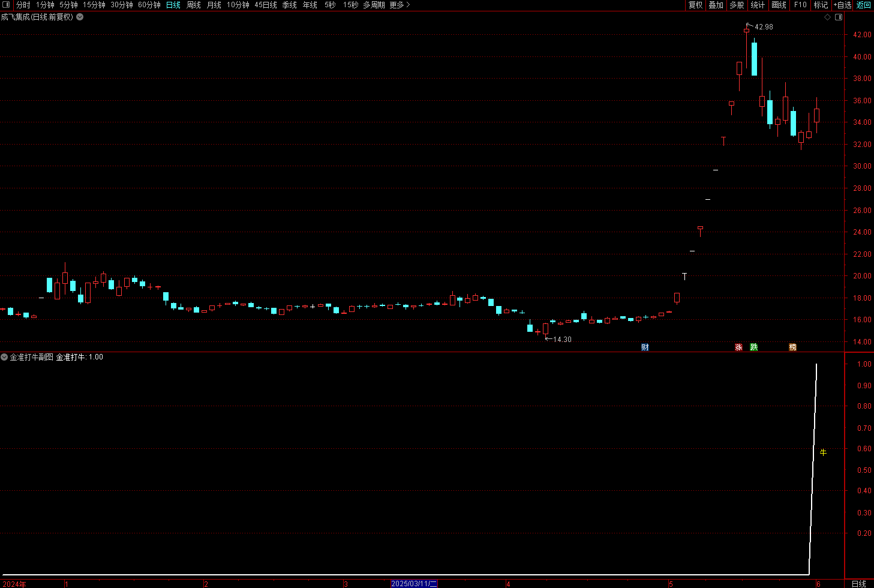Click the 42.98 high price label
Image resolution: width=874 pixels, height=588 pixels.
(x=764, y=27)
